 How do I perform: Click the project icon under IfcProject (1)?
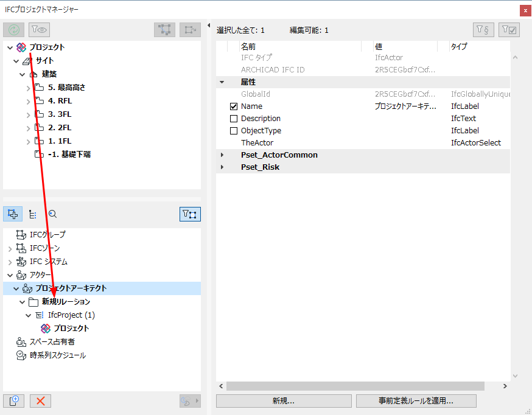46,329
